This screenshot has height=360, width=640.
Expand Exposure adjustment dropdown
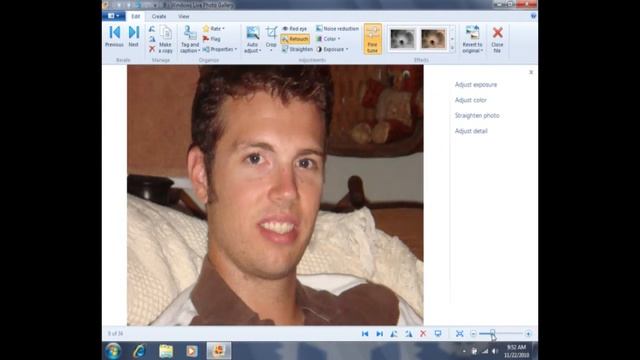[x=332, y=49]
